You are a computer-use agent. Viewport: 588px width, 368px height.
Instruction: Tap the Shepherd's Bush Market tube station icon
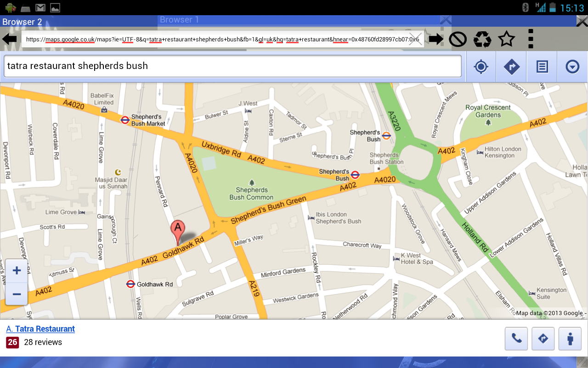(125, 120)
